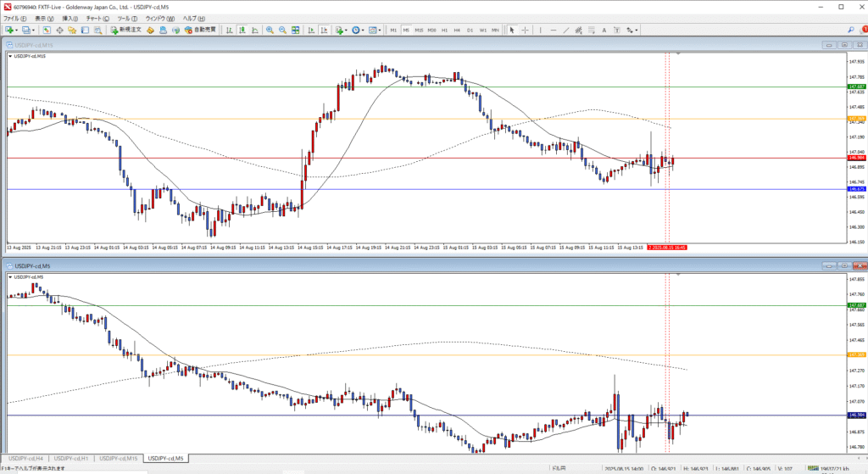Click the 新規注文 new order button
The image size is (868, 474).
click(125, 30)
